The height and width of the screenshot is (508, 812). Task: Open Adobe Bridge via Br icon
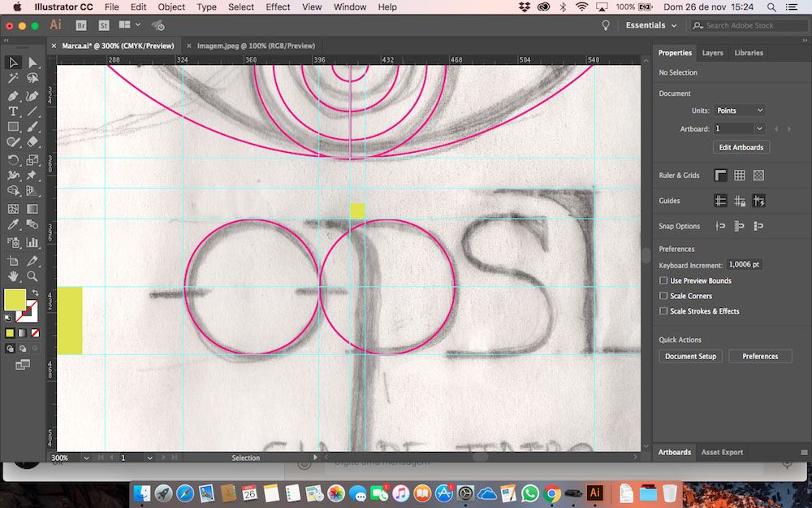(x=81, y=25)
